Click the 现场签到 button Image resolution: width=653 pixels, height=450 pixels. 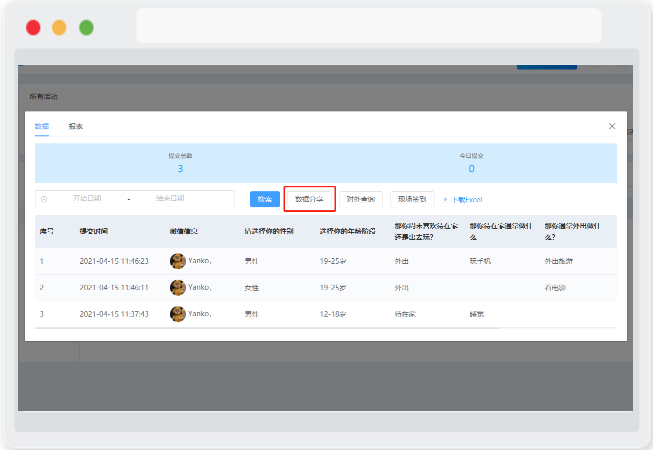pos(412,199)
